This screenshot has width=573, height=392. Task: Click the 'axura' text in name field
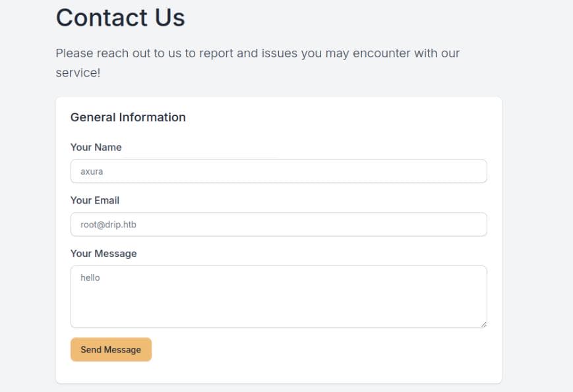(x=92, y=171)
